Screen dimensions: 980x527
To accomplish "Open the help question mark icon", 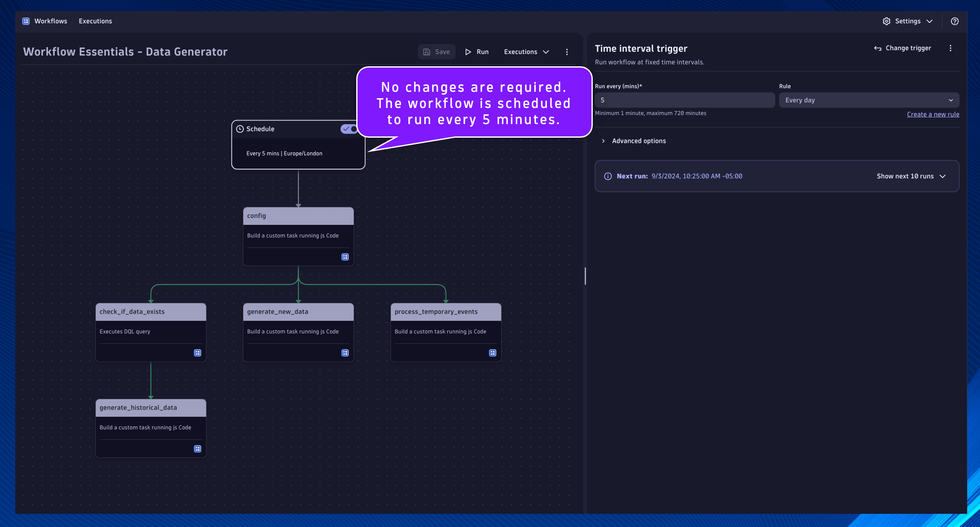I will click(x=955, y=21).
